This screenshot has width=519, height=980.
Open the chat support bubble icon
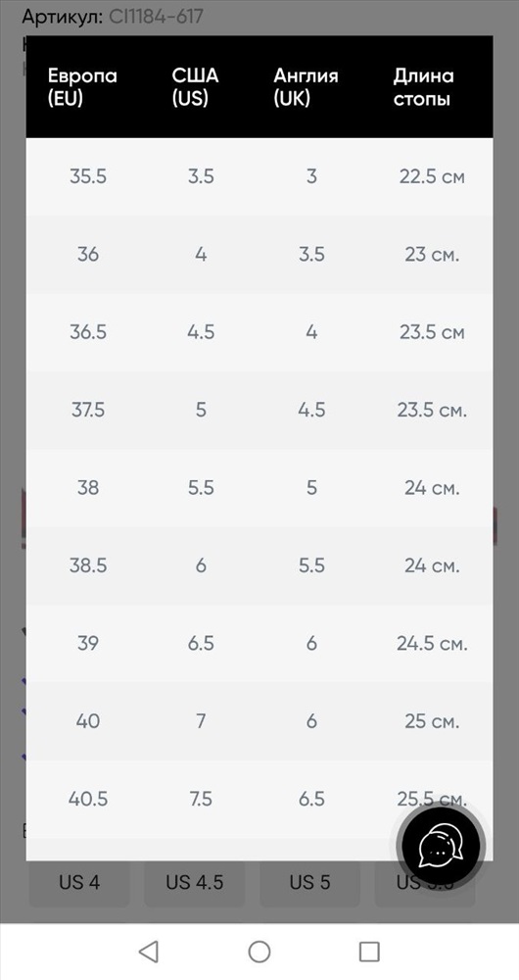point(441,846)
